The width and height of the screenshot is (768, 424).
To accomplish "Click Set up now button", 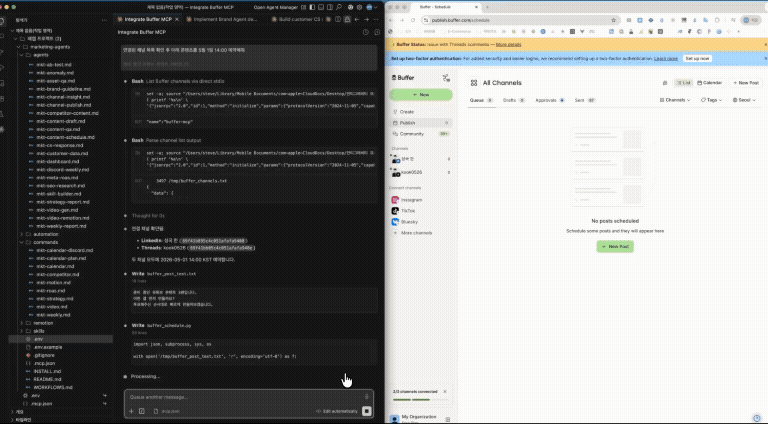I will 697,58.
